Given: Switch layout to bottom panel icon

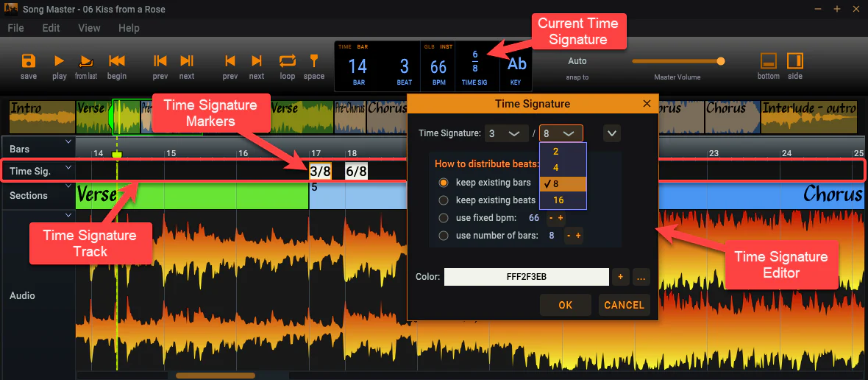Looking at the screenshot, I should coord(769,61).
